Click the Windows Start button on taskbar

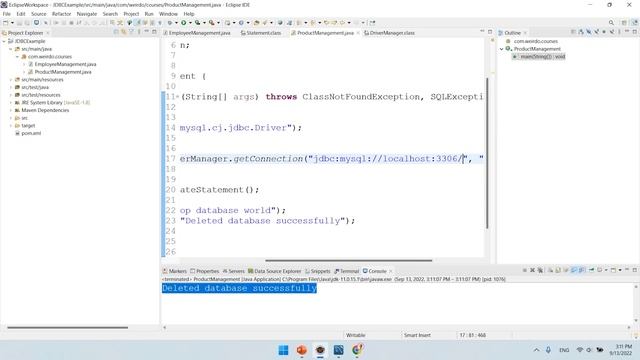[x=283, y=350]
